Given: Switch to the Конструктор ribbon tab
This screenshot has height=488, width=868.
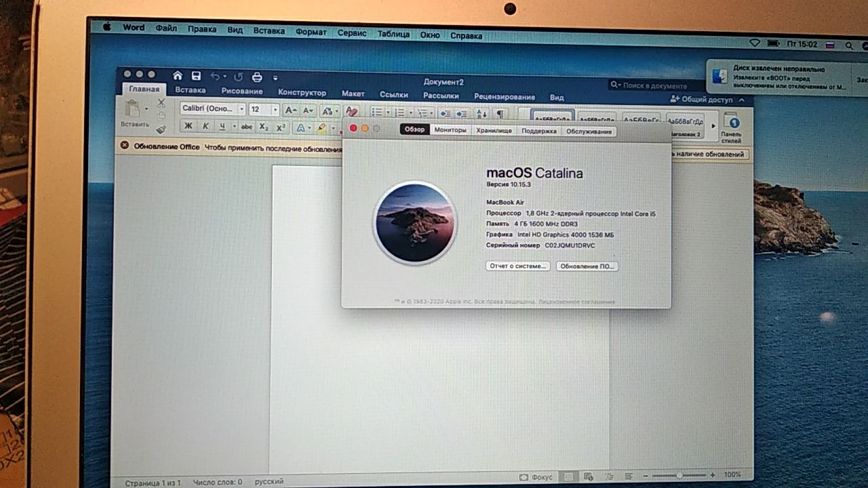Looking at the screenshot, I should pyautogui.click(x=302, y=92).
